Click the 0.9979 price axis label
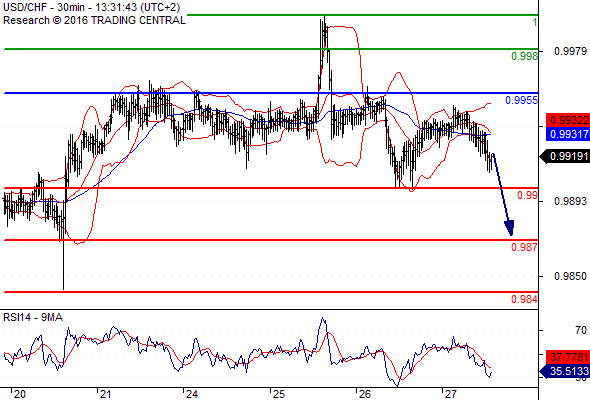 click(x=570, y=51)
